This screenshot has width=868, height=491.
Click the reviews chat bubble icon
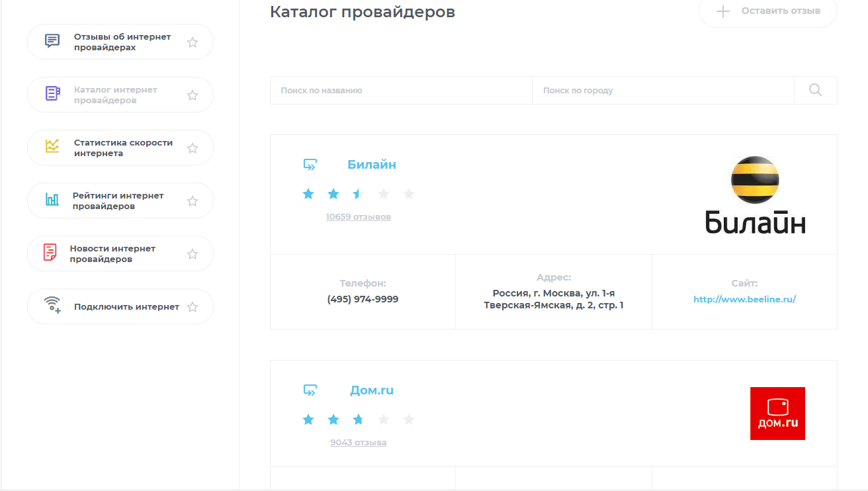pos(52,42)
